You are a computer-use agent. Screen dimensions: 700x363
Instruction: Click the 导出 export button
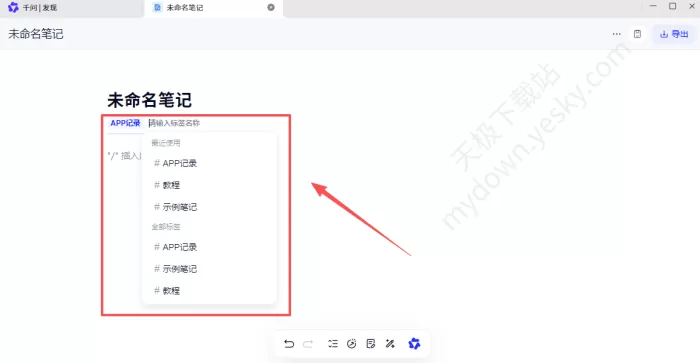[x=674, y=34]
